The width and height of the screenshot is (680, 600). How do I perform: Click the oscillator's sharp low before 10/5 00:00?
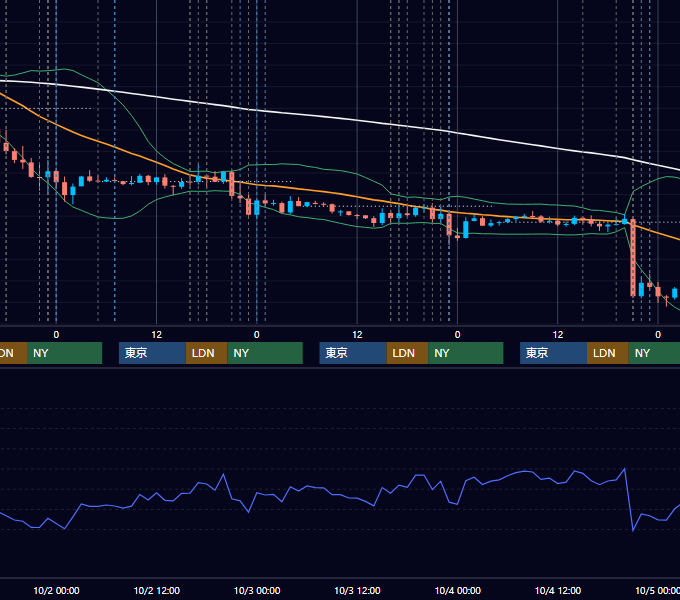point(633,530)
